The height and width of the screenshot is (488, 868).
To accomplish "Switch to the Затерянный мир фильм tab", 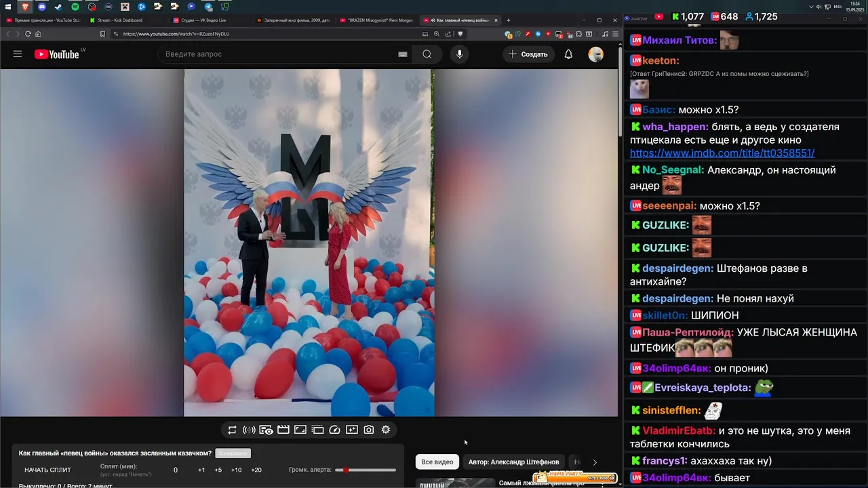I will tap(294, 20).
